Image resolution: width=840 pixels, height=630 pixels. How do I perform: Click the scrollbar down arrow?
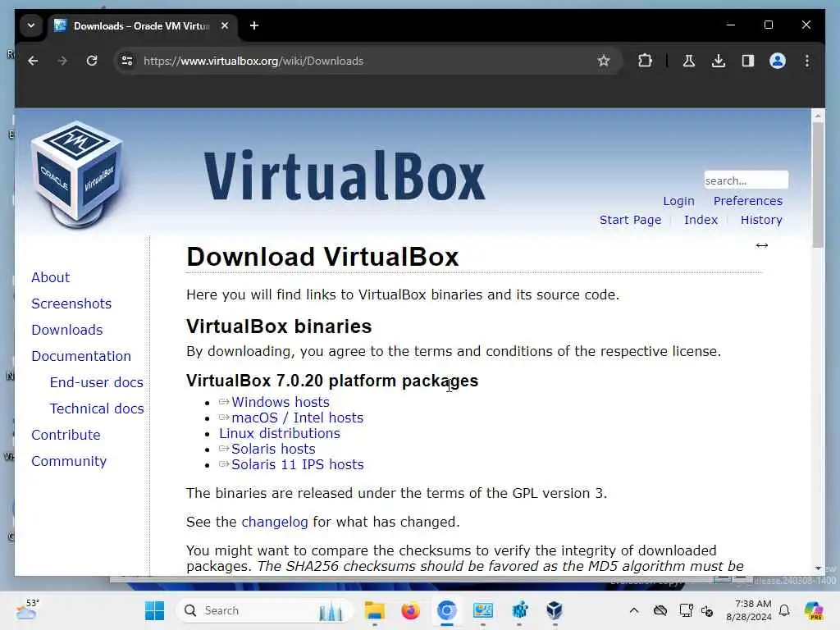818,568
